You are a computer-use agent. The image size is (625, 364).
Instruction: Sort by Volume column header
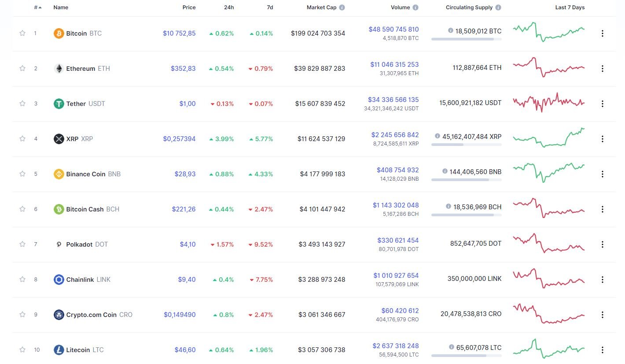tap(400, 7)
